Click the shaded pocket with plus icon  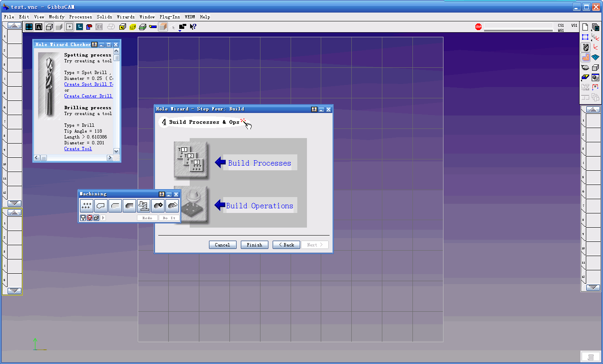click(x=158, y=205)
